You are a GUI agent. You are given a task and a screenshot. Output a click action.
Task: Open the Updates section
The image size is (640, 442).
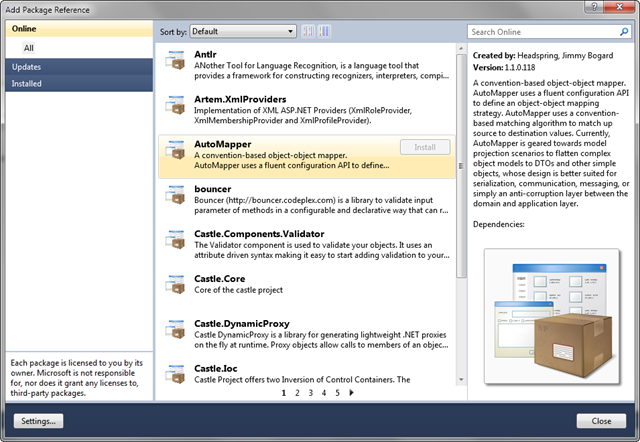click(x=79, y=67)
